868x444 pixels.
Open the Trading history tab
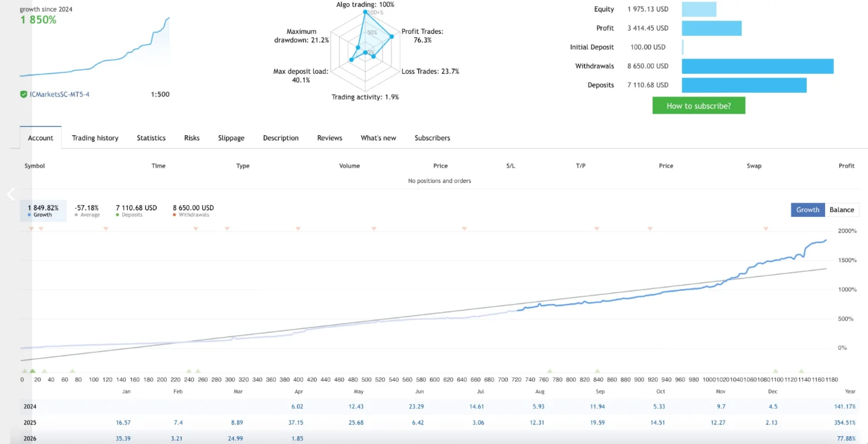point(95,138)
